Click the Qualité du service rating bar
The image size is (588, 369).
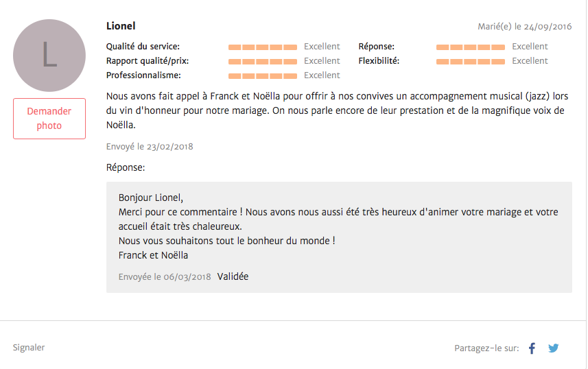point(263,47)
